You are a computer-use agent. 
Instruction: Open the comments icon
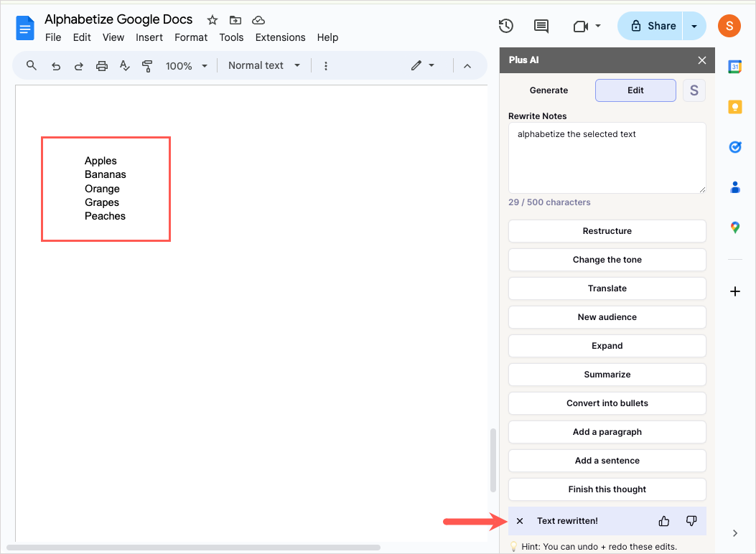click(x=541, y=26)
